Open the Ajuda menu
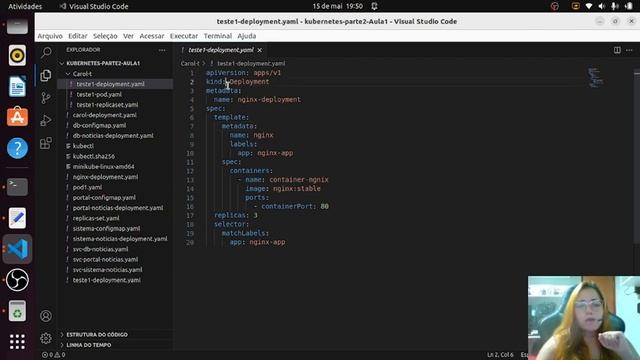Image resolution: width=640 pixels, height=360 pixels. click(247, 36)
